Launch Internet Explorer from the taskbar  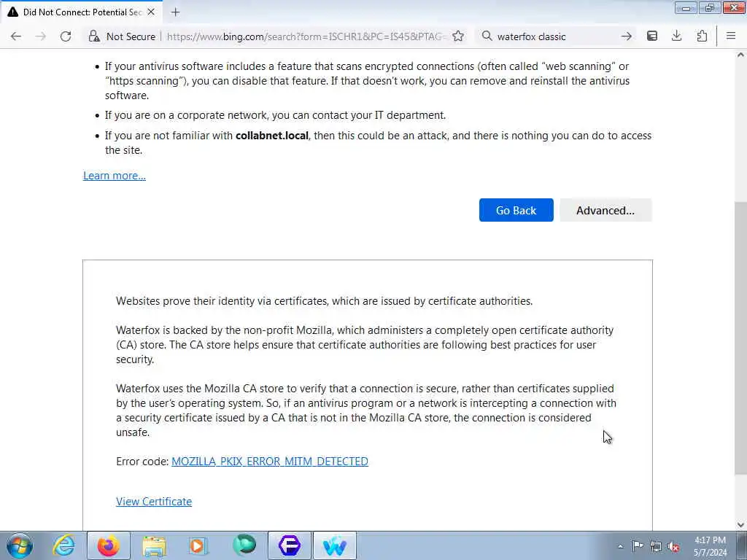(x=63, y=545)
